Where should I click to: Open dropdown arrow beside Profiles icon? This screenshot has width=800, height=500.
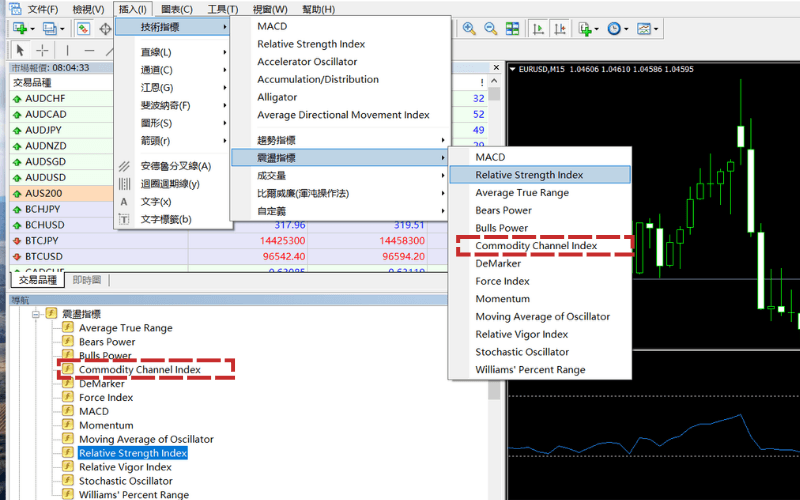(x=62, y=29)
